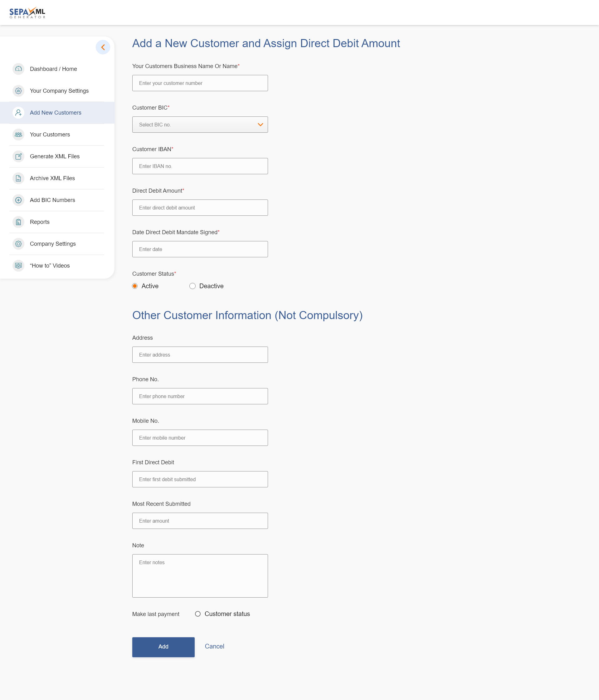Click the Add button to submit
This screenshot has height=700, width=599.
[x=163, y=646]
